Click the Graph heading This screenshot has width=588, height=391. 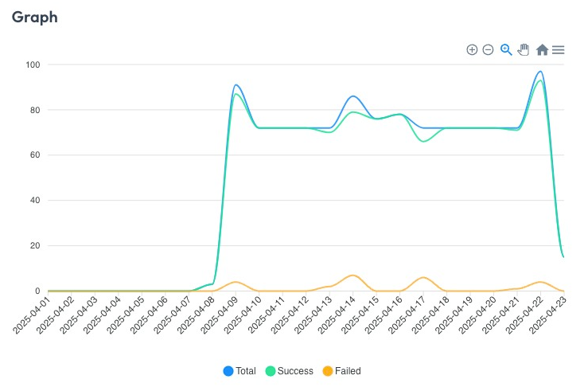34,17
